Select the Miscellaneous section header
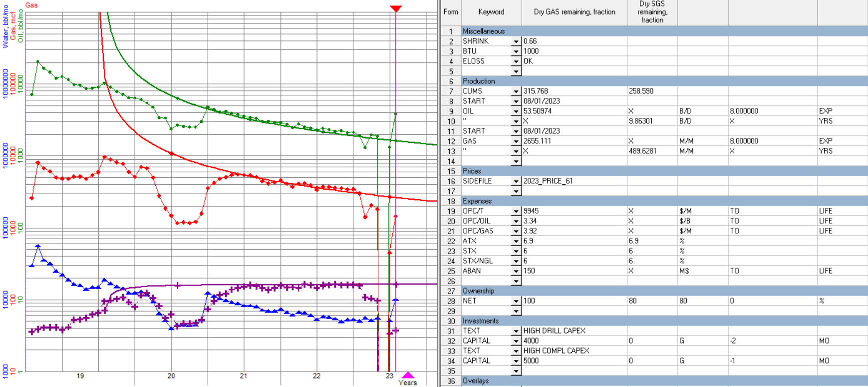The height and width of the screenshot is (387, 868). [664, 31]
